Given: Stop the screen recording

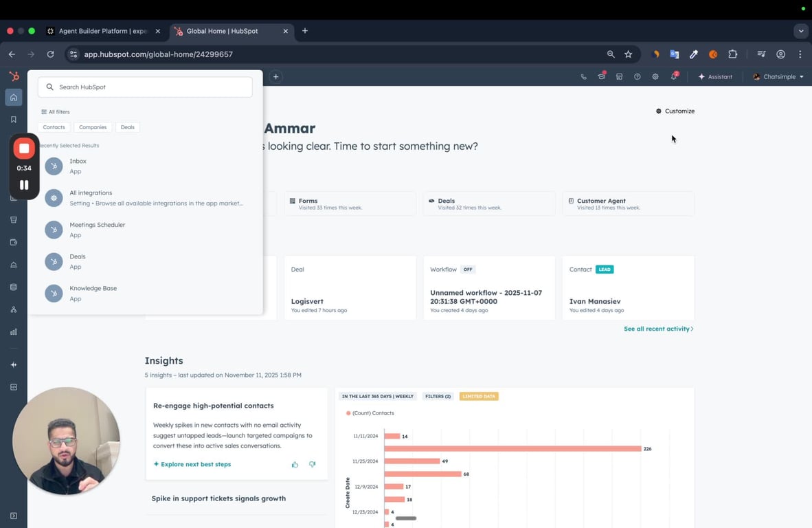Looking at the screenshot, I should pos(24,148).
